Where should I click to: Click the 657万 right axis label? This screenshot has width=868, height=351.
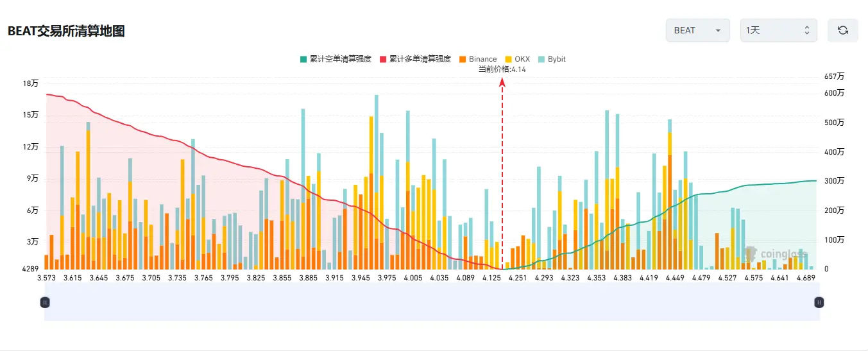[x=835, y=76]
